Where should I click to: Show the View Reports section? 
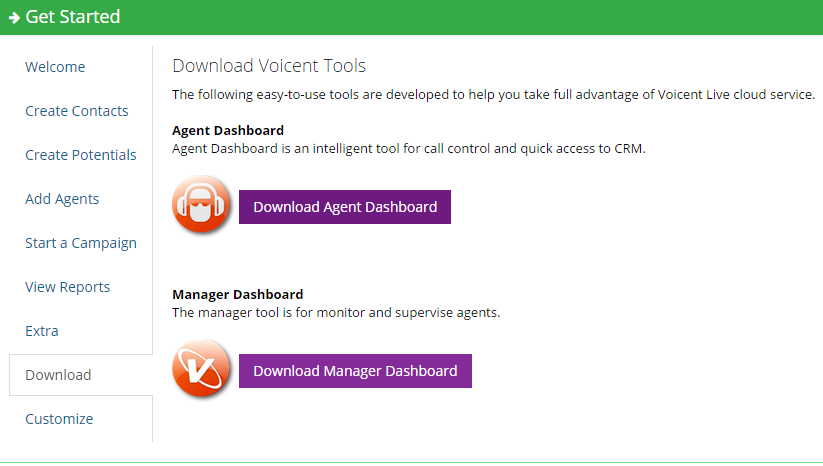tap(68, 287)
